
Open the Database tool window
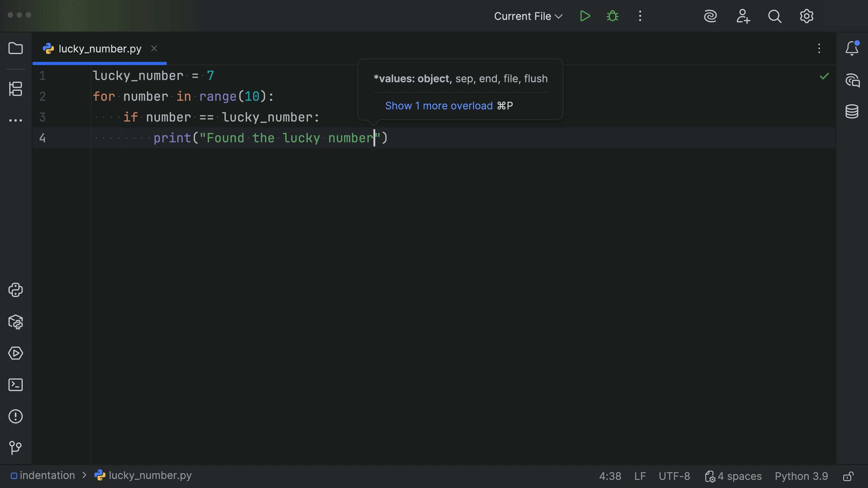coord(851,111)
